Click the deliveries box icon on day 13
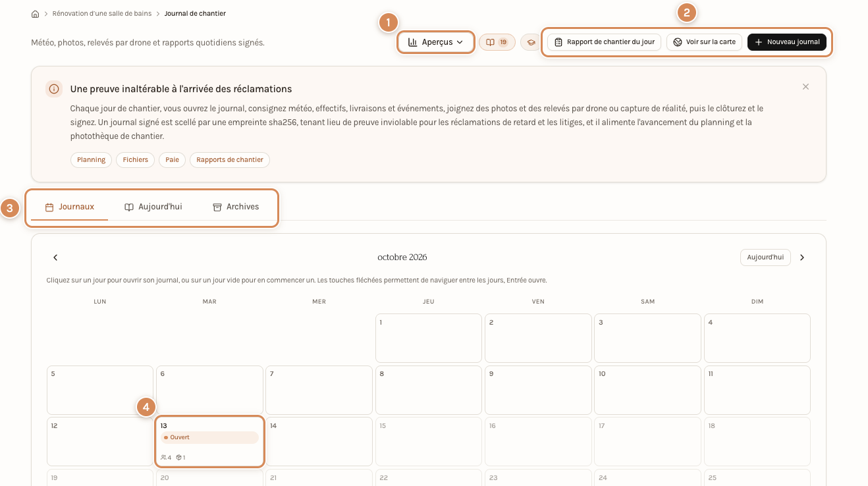Image resolution: width=868 pixels, height=486 pixels. 178,458
